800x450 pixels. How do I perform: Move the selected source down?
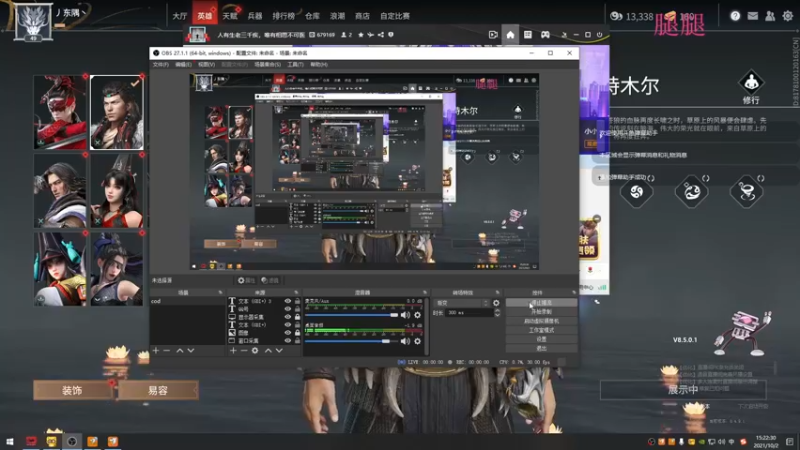click(279, 351)
